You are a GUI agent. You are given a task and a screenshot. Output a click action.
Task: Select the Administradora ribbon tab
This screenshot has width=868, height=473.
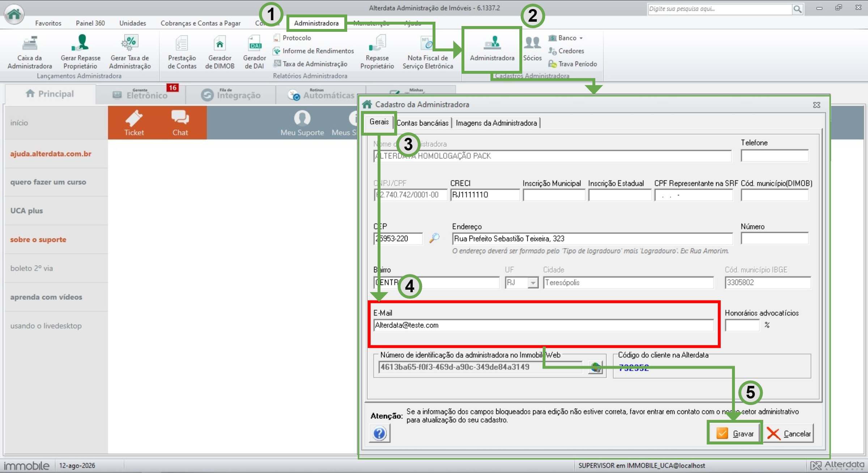(x=316, y=23)
